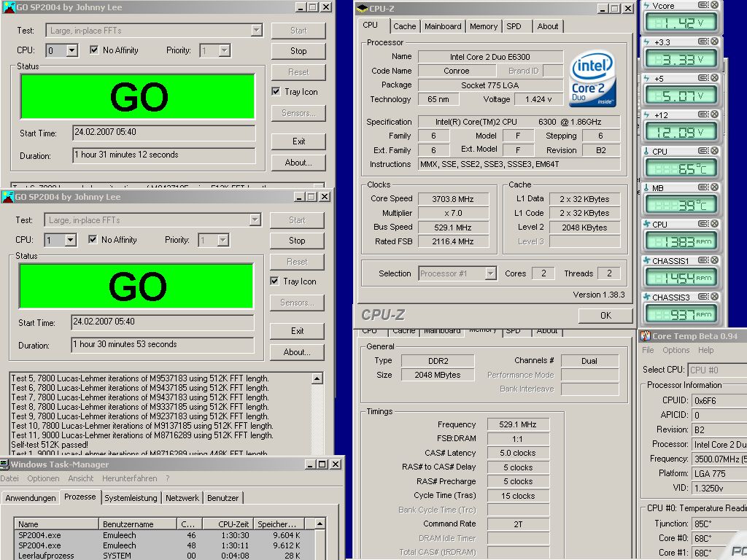Toggle Tray Icon in the CPU 1 SP2004 window
Viewport: 747px width, 560px height.
(x=274, y=281)
